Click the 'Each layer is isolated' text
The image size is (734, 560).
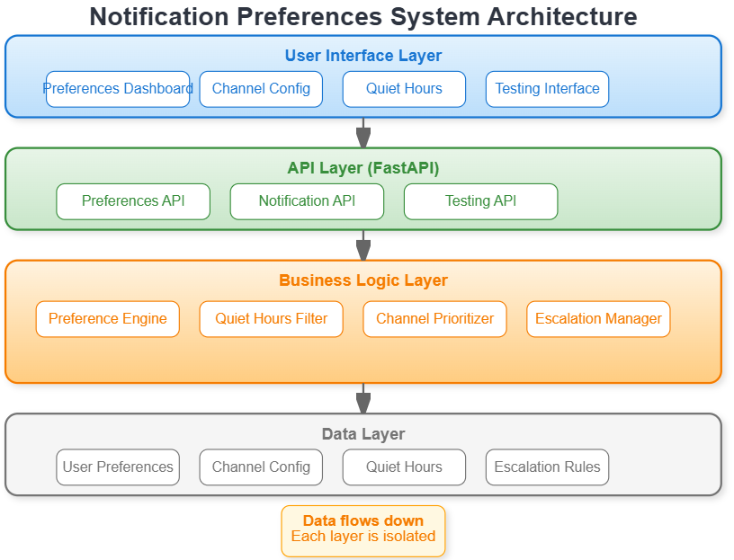pyautogui.click(x=363, y=536)
